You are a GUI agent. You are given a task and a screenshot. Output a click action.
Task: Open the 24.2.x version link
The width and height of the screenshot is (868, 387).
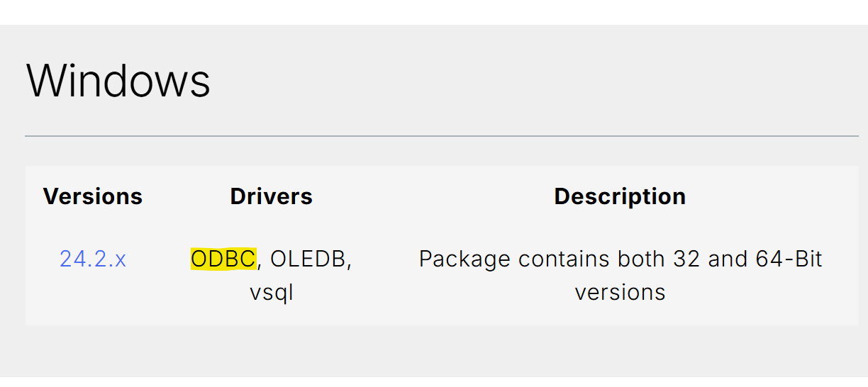93,259
